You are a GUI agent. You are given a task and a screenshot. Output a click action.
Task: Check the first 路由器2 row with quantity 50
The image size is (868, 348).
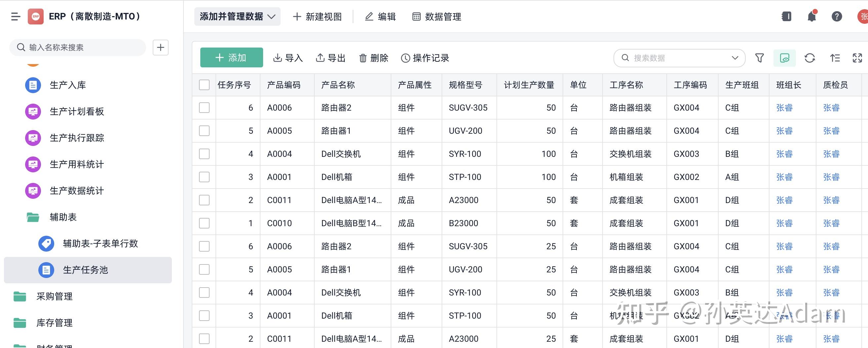204,108
